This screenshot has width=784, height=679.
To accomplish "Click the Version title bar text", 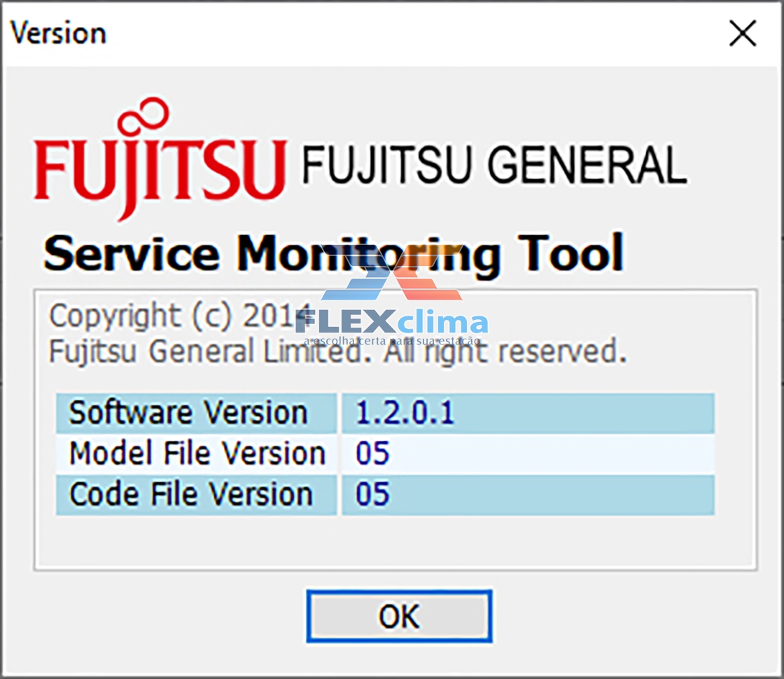I will tap(59, 34).
